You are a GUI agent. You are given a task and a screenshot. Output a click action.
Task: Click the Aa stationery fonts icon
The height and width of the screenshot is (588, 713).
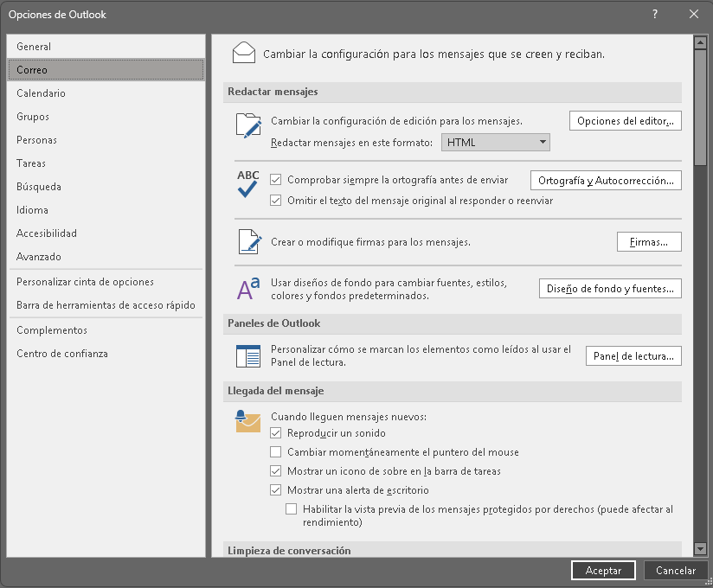tap(248, 289)
